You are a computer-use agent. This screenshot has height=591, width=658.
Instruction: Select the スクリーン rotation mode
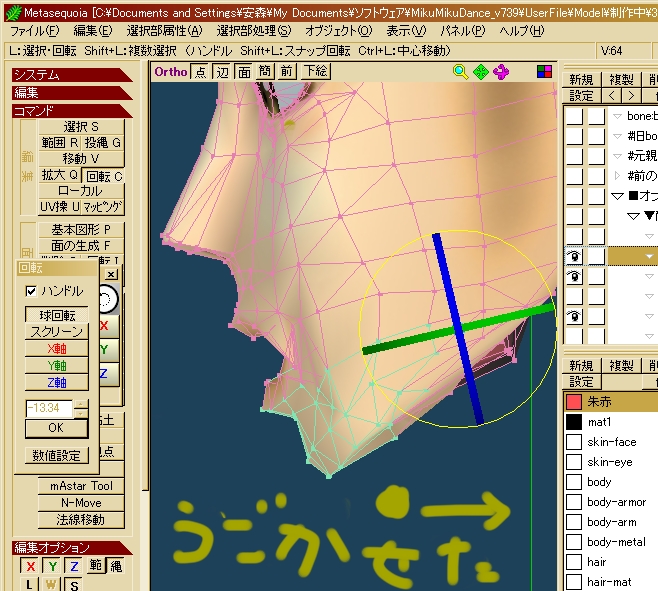coord(57,332)
